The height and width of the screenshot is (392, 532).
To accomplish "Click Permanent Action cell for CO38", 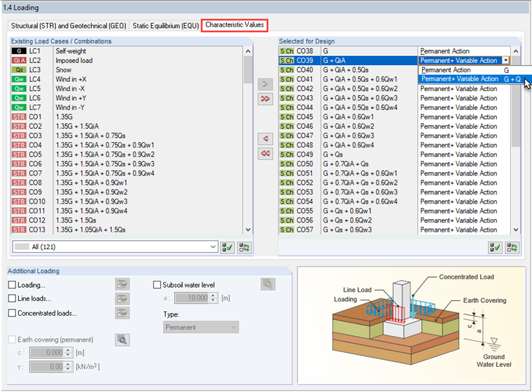I will [464, 51].
